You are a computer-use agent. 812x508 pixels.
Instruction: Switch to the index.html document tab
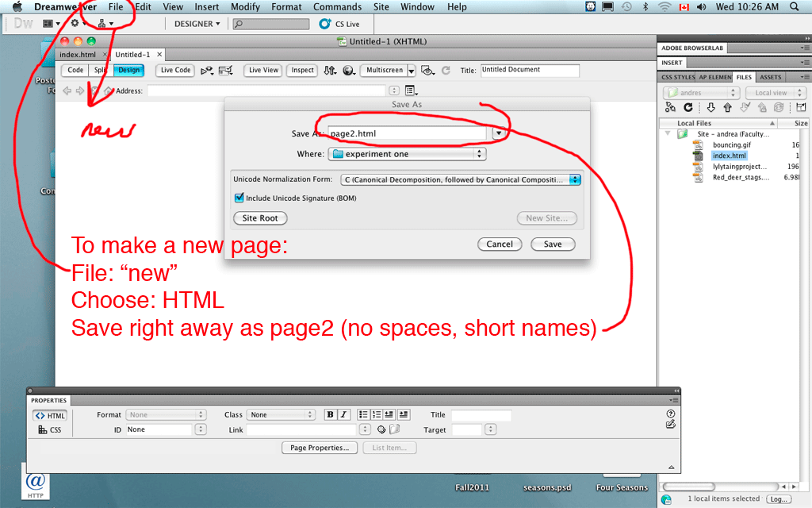(x=78, y=55)
